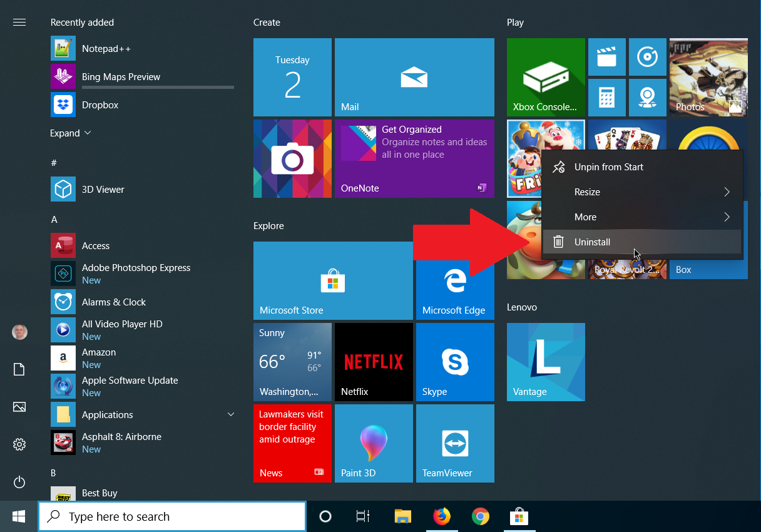This screenshot has height=532, width=761.
Task: Open the Photos tile
Action: 708,77
